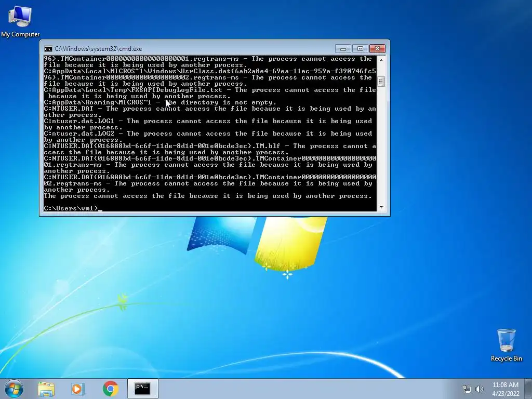532x399 pixels.
Task: Click the cmd.exe title bar system icon
Action: click(48, 49)
